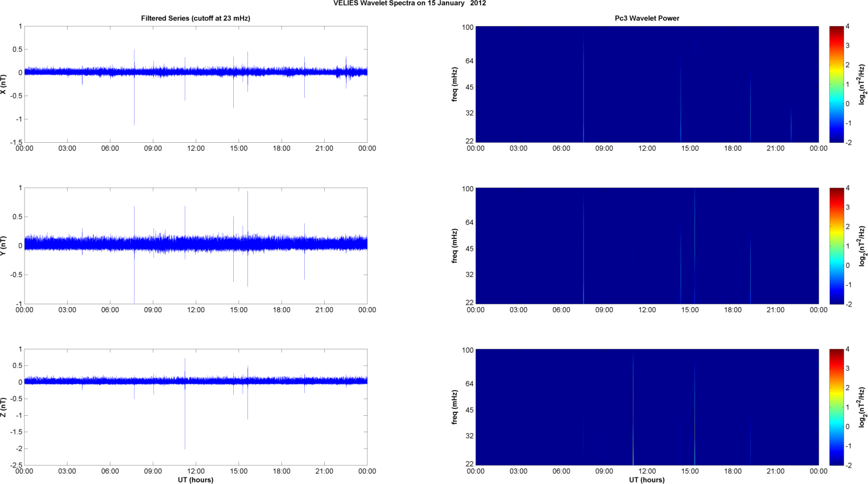This screenshot has width=868, height=484.
Task: Click 'freq (mHz)' label of top spectrogram
Action: [455, 84]
